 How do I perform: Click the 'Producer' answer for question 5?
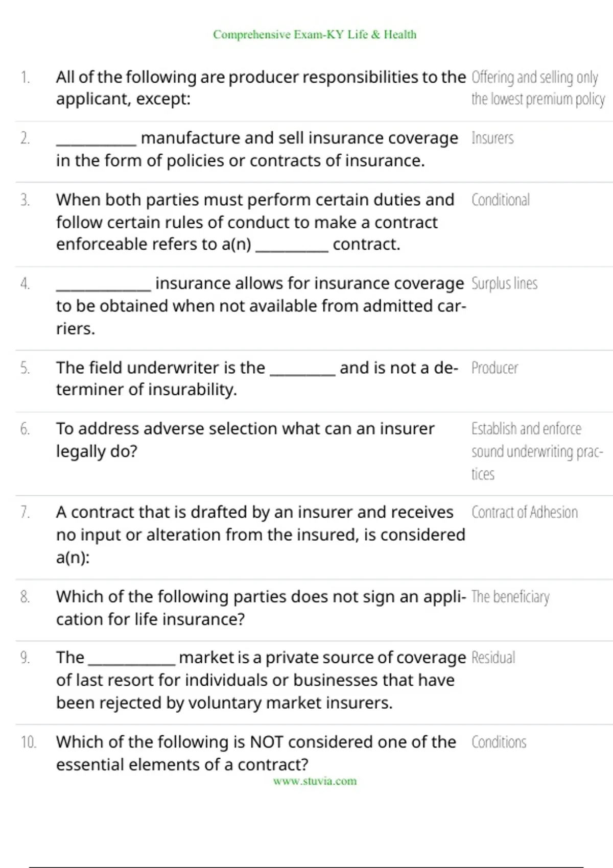494,368
